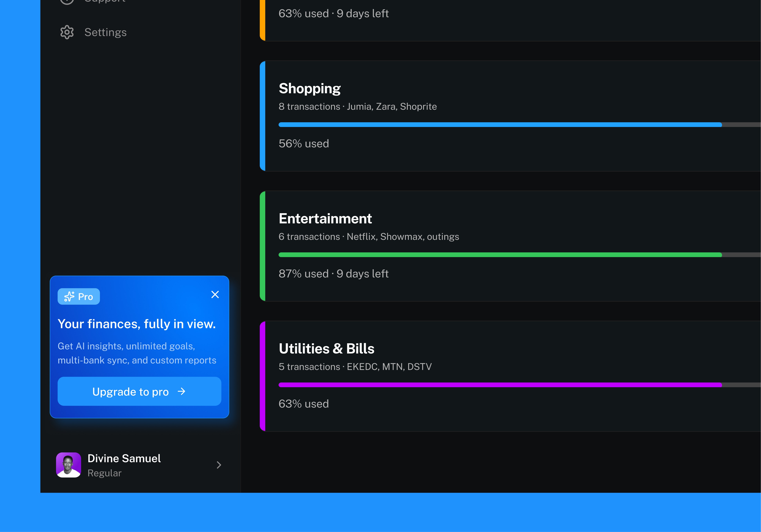The width and height of the screenshot is (761, 532).
Task: Open the Shopping budget card
Action: click(310, 89)
